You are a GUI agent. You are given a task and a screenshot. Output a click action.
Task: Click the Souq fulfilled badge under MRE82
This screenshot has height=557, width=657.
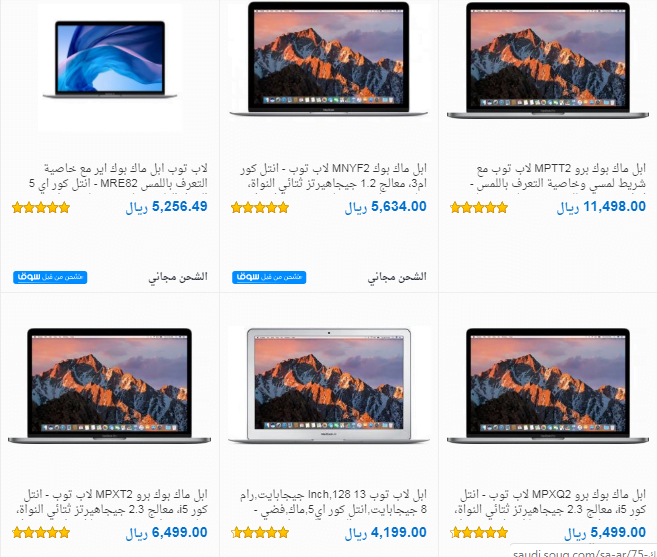point(50,277)
